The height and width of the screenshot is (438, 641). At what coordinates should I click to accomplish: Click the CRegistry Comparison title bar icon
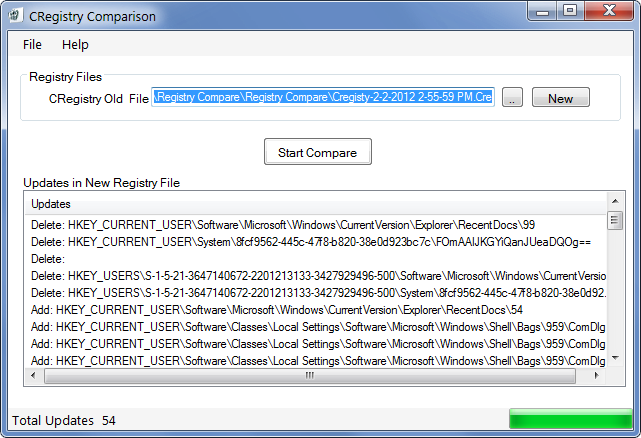coord(15,16)
